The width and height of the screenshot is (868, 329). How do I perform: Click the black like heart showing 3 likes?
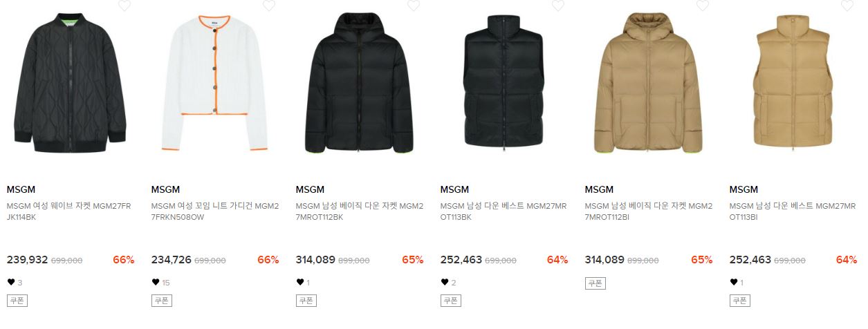click(x=11, y=282)
